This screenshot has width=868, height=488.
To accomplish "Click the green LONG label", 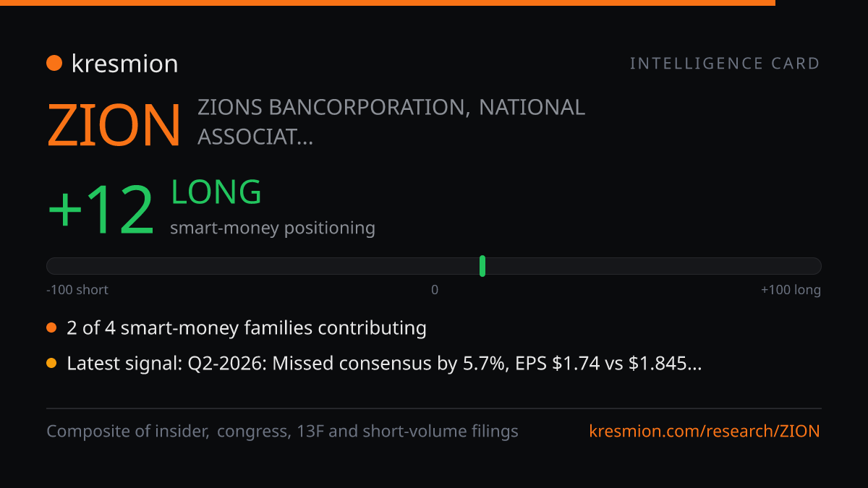I will click(x=216, y=192).
